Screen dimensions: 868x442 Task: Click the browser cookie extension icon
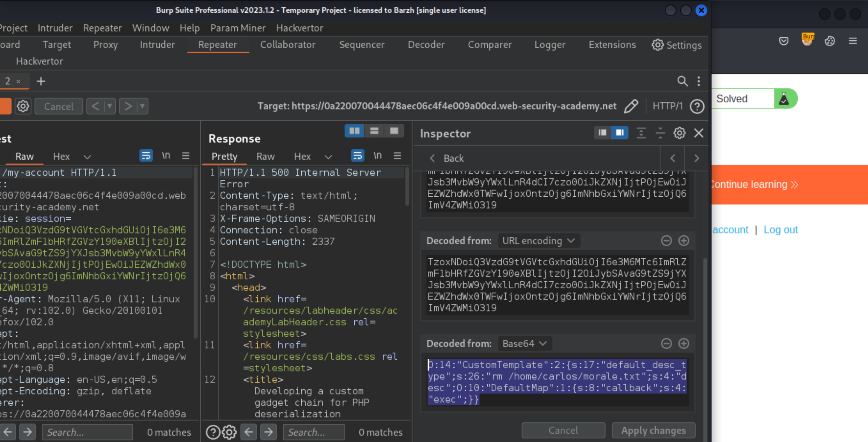[x=830, y=41]
